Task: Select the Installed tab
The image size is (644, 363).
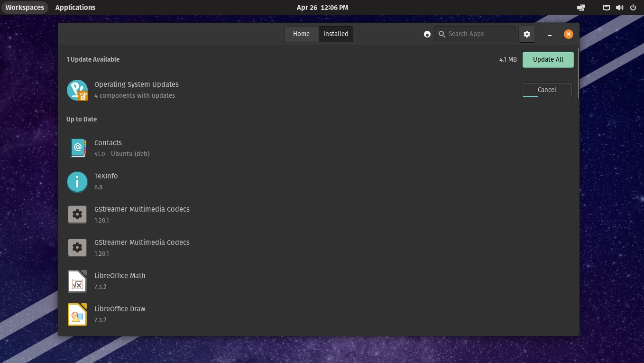Action: pos(336,34)
